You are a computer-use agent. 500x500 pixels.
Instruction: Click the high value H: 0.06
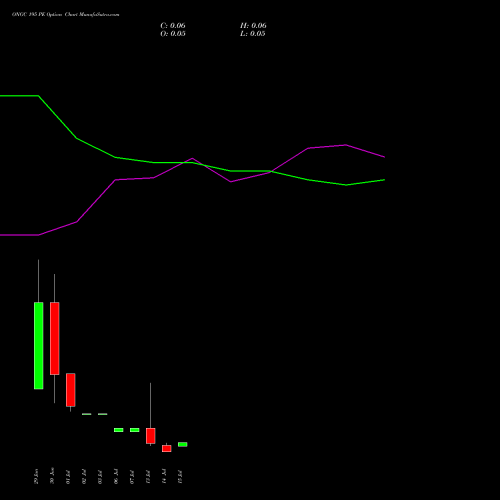point(253,26)
